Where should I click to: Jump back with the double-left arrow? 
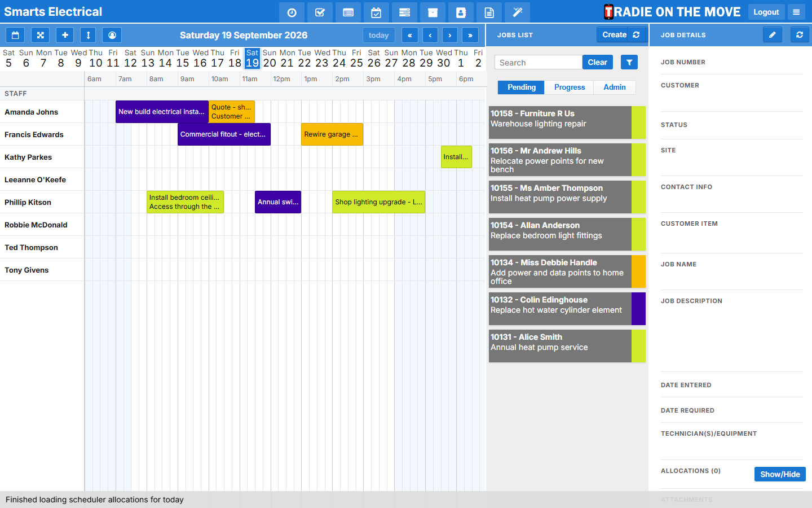point(410,35)
